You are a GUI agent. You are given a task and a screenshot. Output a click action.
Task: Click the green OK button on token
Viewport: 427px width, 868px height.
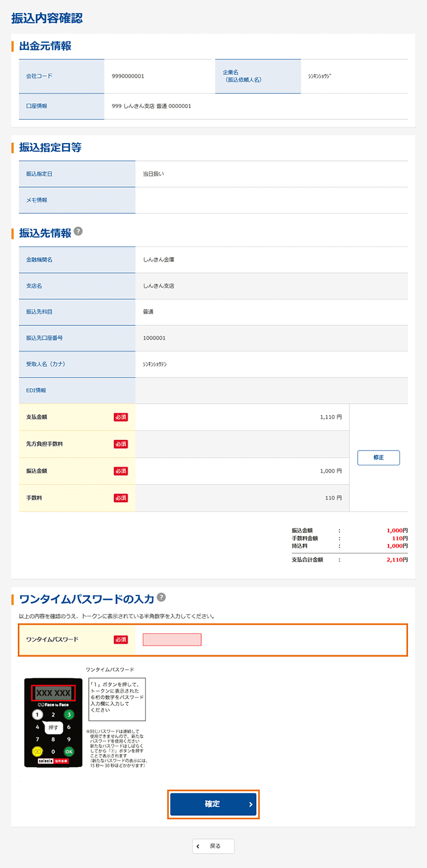(69, 751)
